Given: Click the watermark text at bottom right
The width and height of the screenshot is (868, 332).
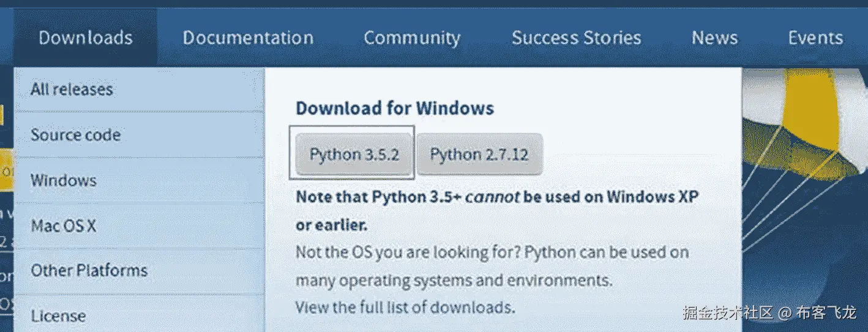Looking at the screenshot, I should [x=769, y=313].
